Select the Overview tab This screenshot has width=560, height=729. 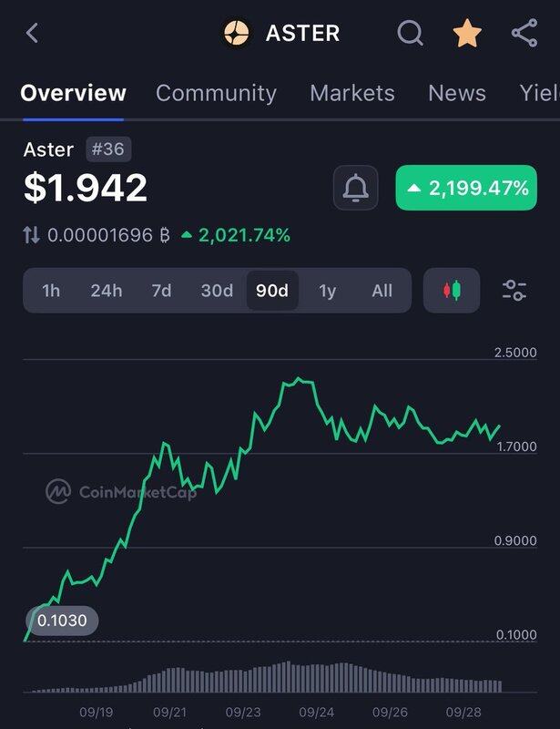coord(73,93)
